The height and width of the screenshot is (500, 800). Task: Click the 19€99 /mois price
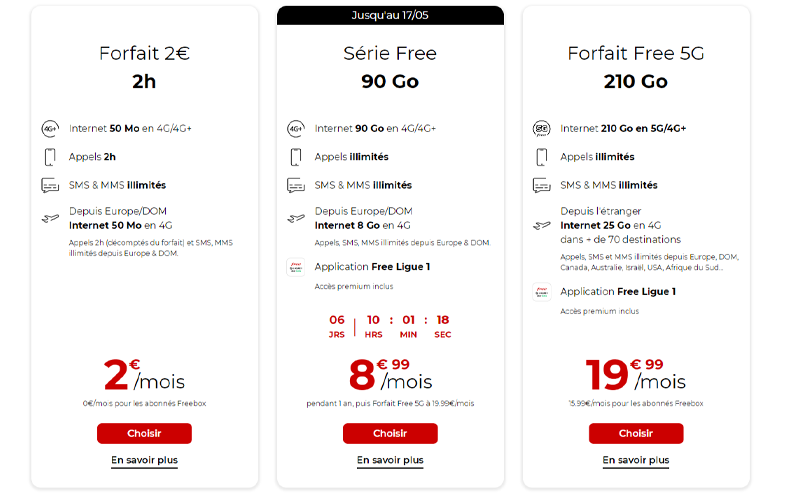(x=636, y=374)
